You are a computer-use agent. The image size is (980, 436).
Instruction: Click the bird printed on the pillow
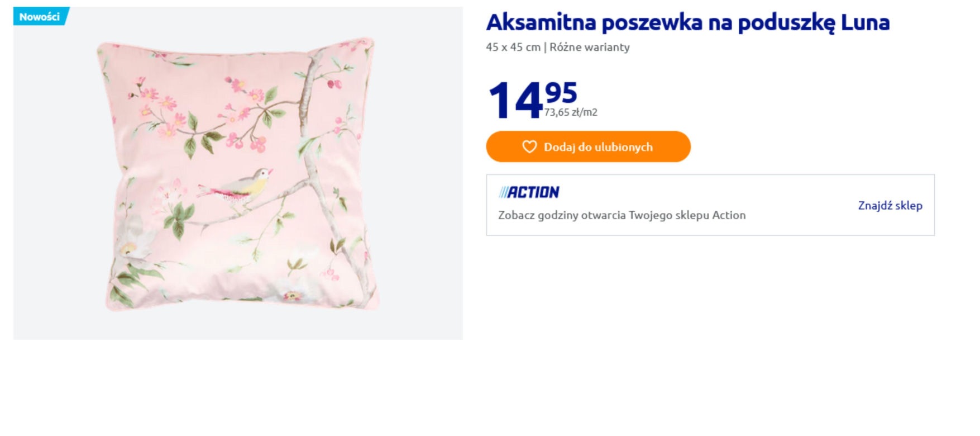pos(237,187)
